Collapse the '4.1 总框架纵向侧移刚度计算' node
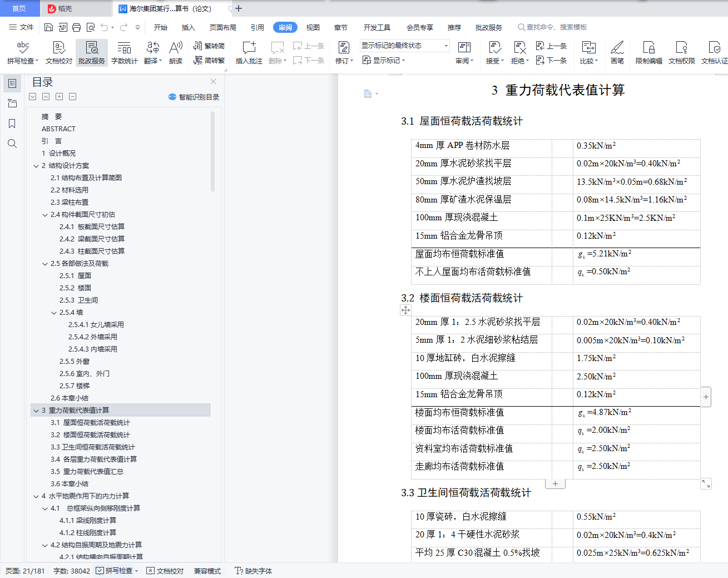The height and width of the screenshot is (578, 728). 45,508
